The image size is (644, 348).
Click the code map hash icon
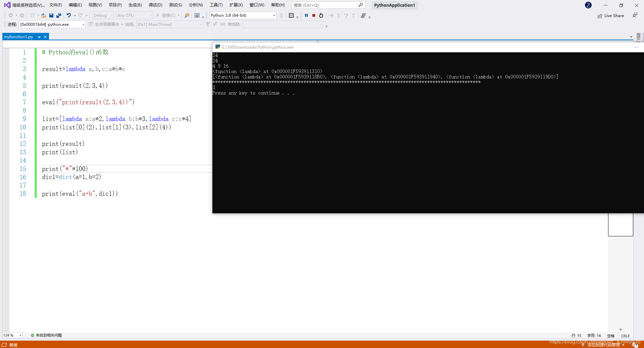(363, 15)
